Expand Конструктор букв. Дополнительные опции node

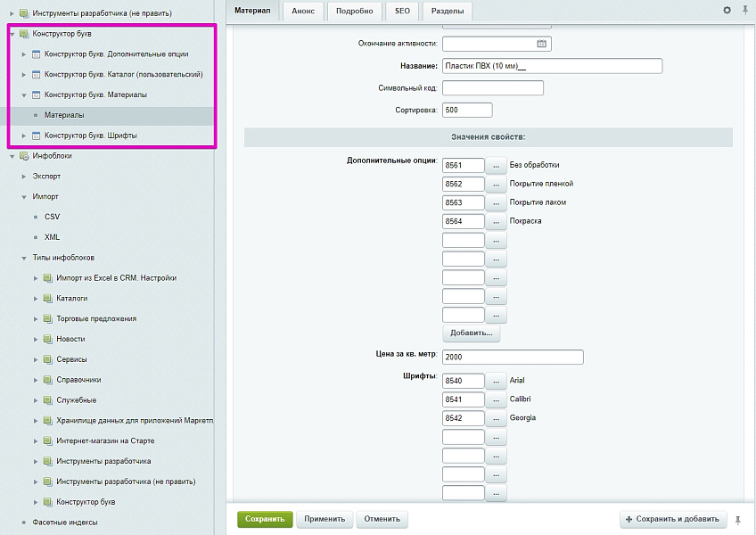[24, 54]
